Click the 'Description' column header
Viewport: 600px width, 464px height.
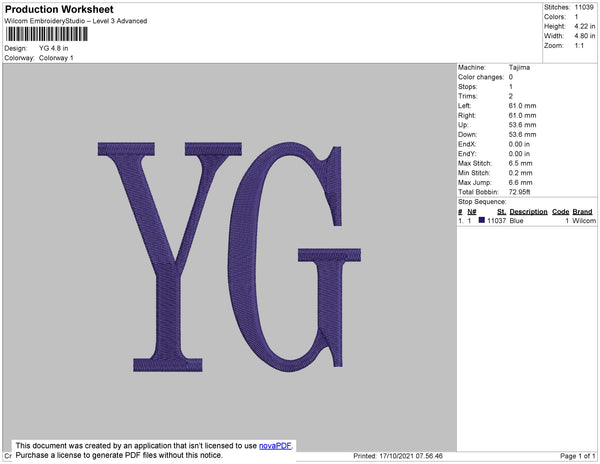[528, 212]
